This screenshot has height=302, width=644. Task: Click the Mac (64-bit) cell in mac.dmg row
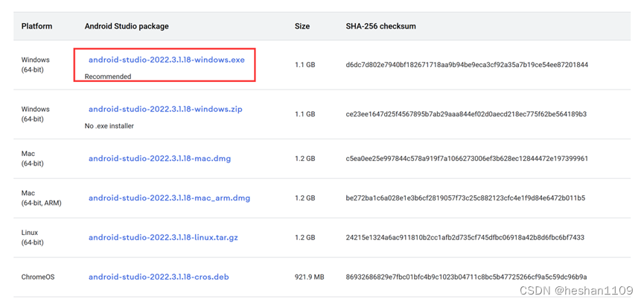coord(33,158)
